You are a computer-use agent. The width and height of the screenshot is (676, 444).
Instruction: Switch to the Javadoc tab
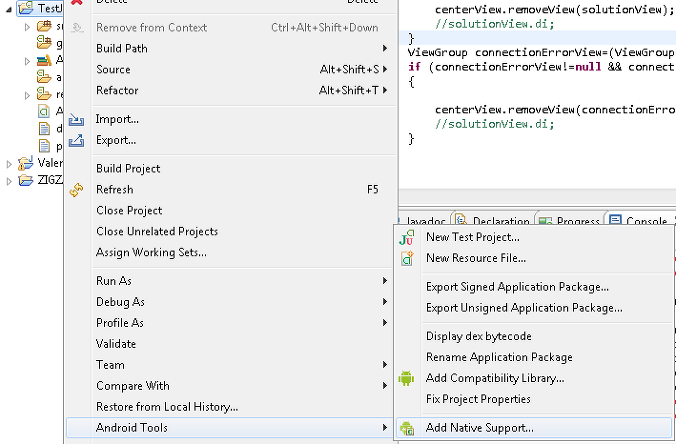(x=425, y=221)
